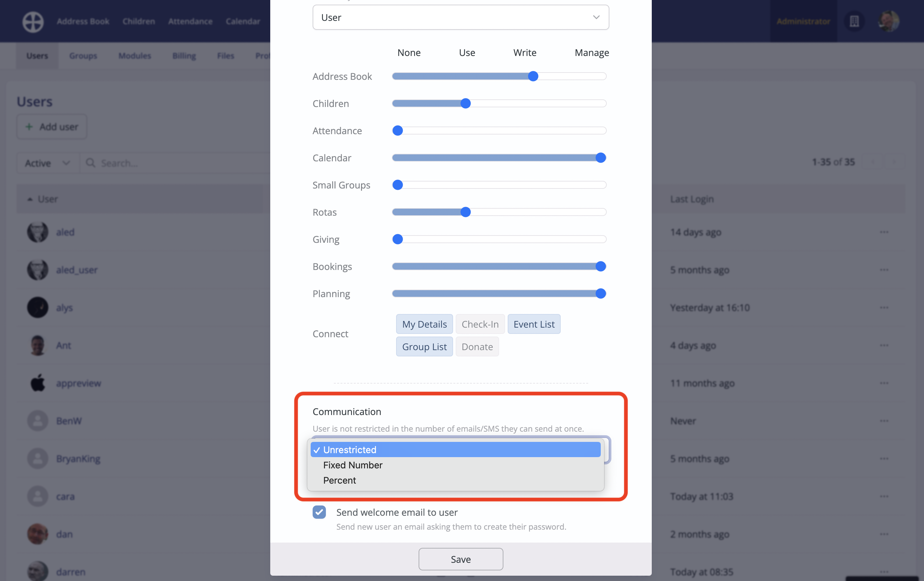The image size is (924, 581).
Task: Click the Giving permission slider handle
Action: (398, 239)
